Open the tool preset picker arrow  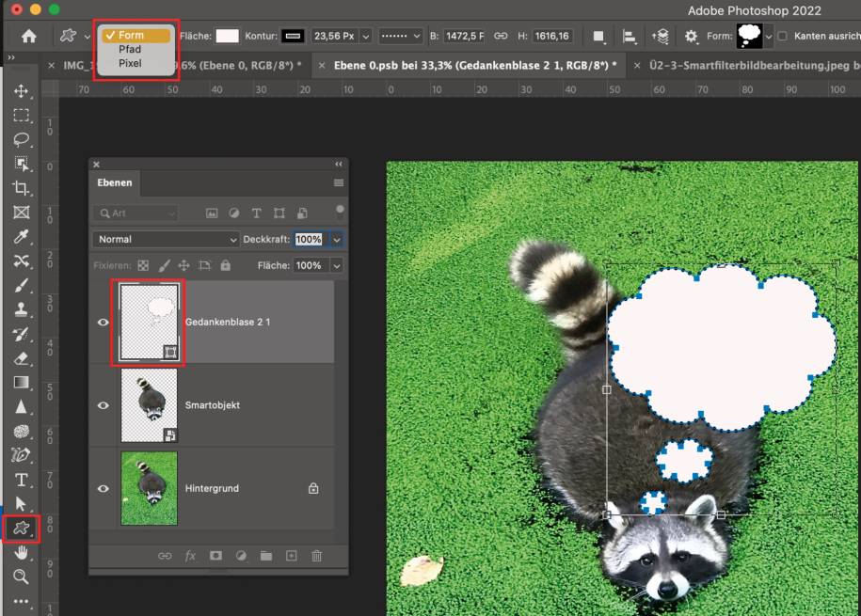[88, 37]
